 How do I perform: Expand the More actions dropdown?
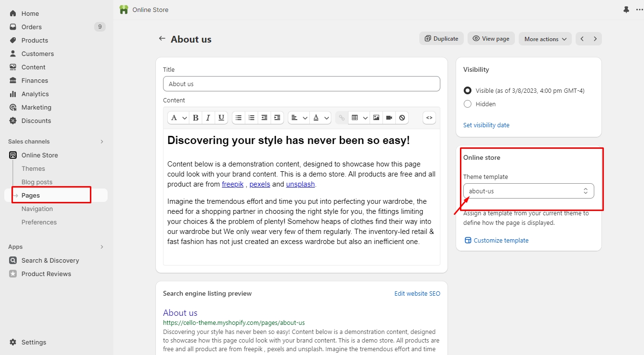click(x=545, y=39)
